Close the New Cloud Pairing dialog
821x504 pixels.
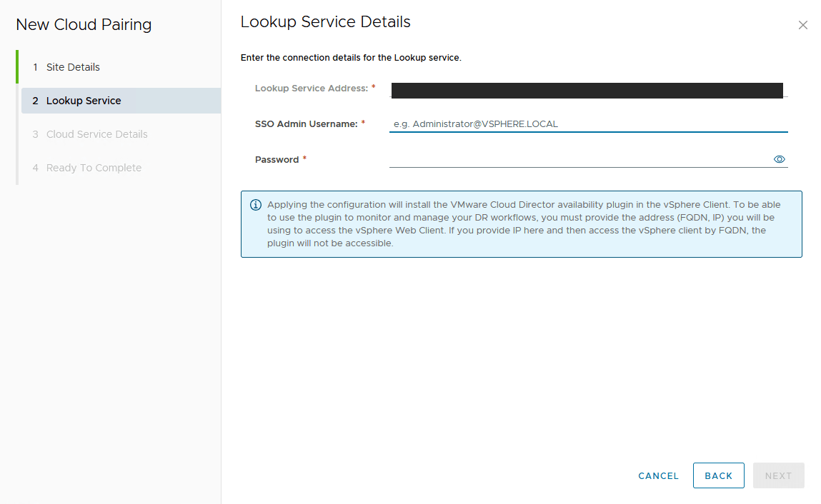(x=802, y=25)
